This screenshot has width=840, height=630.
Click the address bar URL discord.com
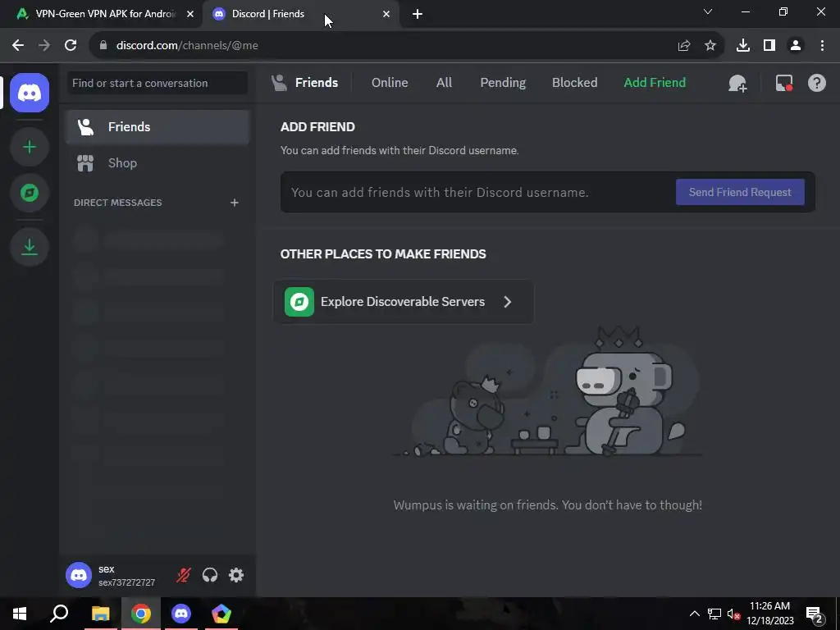[187, 46]
